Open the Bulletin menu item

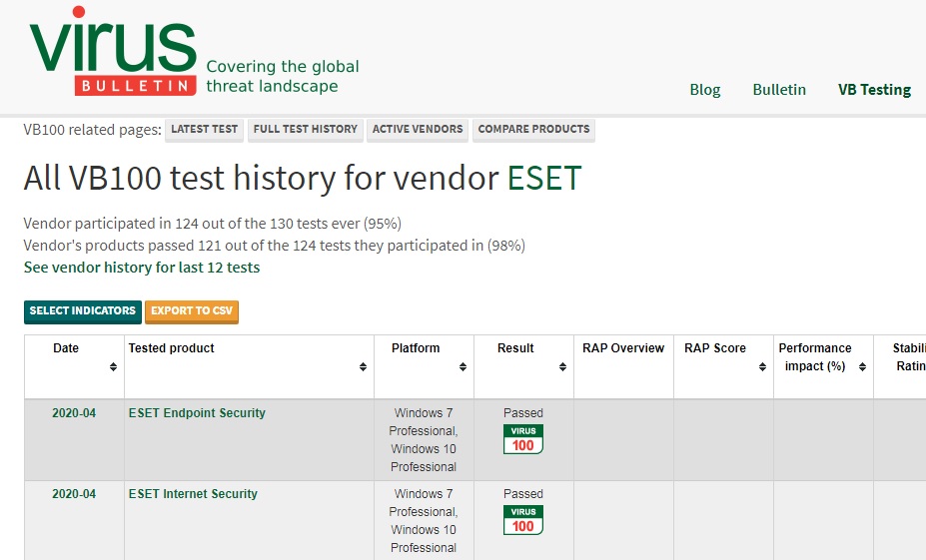[779, 90]
